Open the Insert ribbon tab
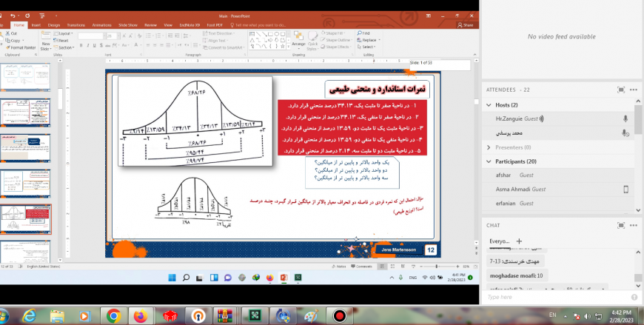The height and width of the screenshot is (325, 644). click(x=36, y=25)
